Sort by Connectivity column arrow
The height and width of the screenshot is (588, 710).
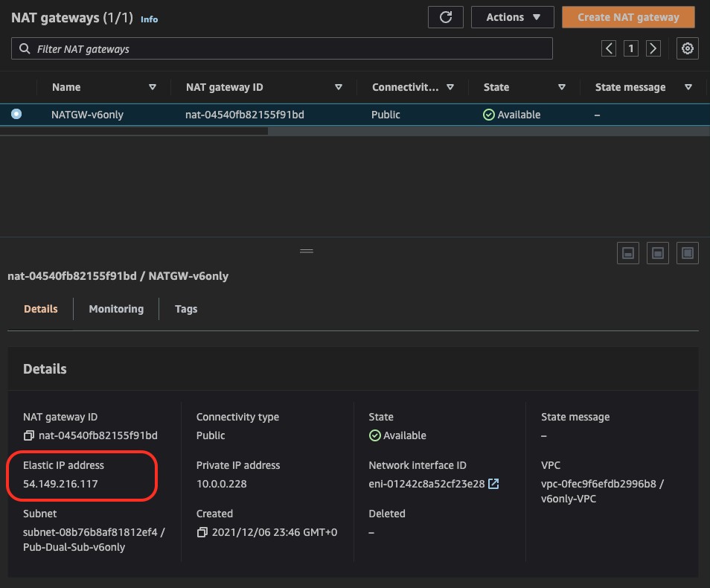tap(450, 87)
